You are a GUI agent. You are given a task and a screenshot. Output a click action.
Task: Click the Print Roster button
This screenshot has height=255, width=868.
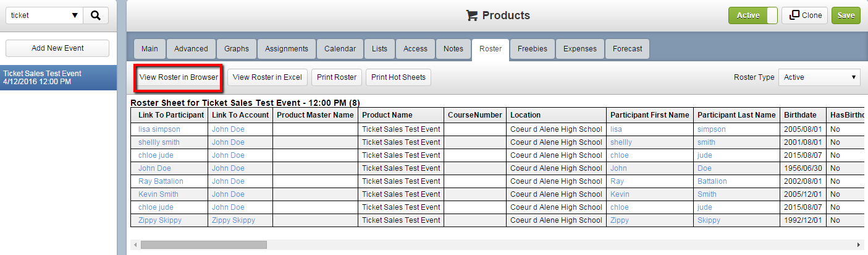(x=337, y=77)
